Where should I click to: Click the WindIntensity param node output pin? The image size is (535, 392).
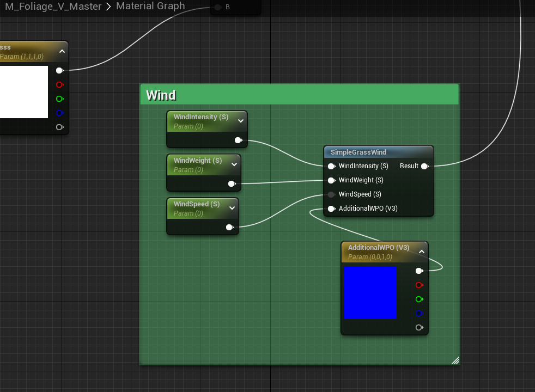tap(238, 140)
